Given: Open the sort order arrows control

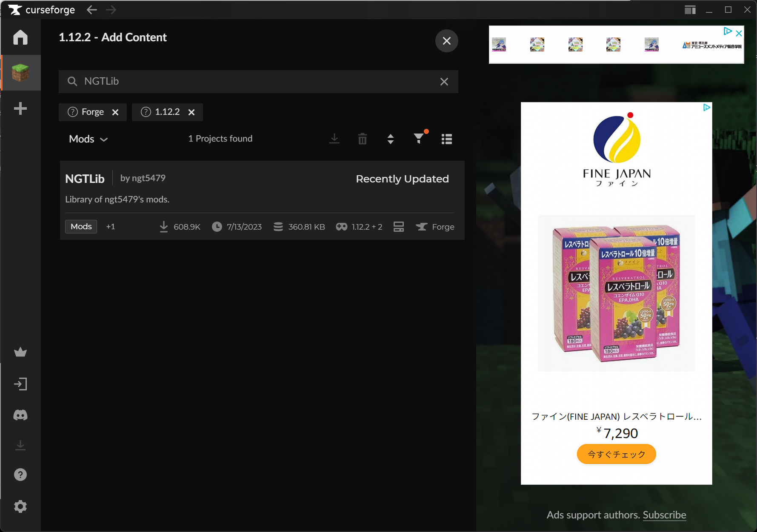Looking at the screenshot, I should click(x=391, y=139).
